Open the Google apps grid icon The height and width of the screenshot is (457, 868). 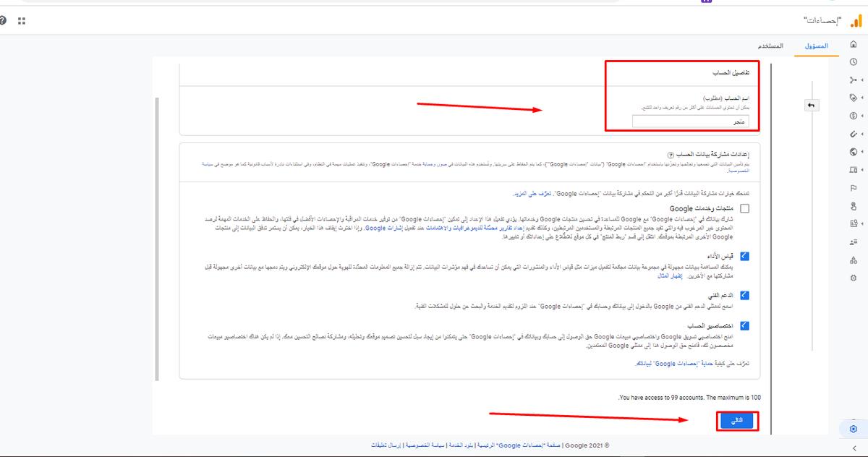click(22, 21)
